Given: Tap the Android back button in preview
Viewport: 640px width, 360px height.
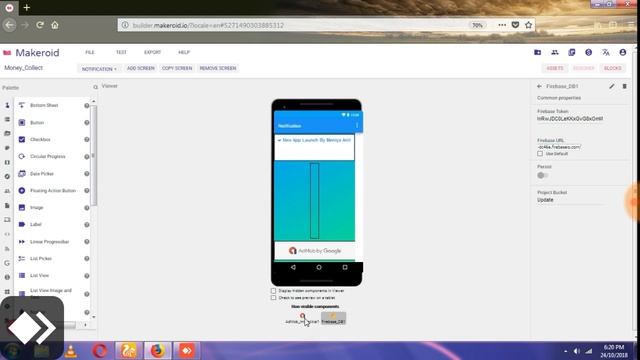Looking at the screenshot, I should coord(293,267).
